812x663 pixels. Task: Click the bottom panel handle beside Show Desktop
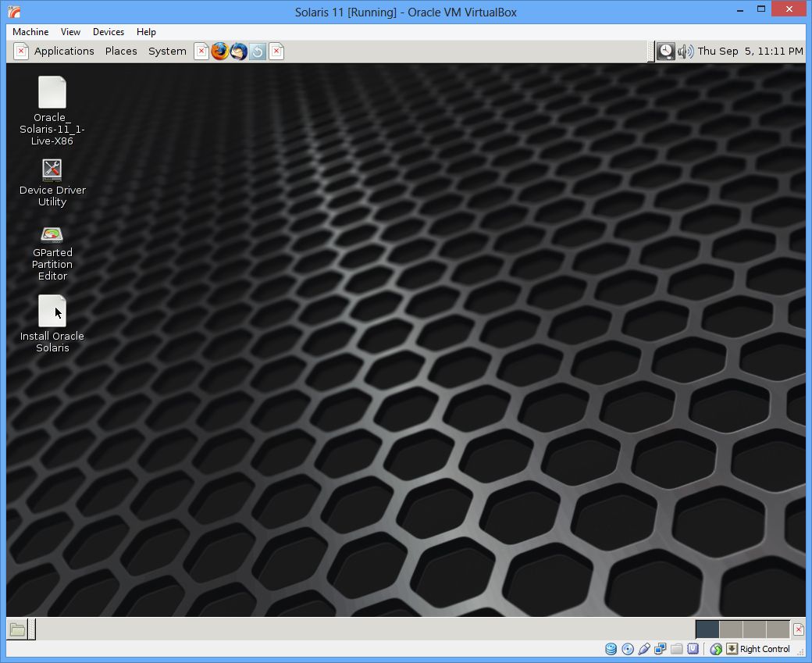click(x=32, y=629)
